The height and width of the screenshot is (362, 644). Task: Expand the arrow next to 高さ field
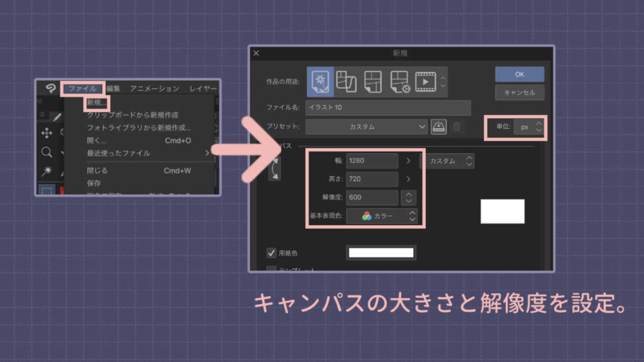coord(408,179)
